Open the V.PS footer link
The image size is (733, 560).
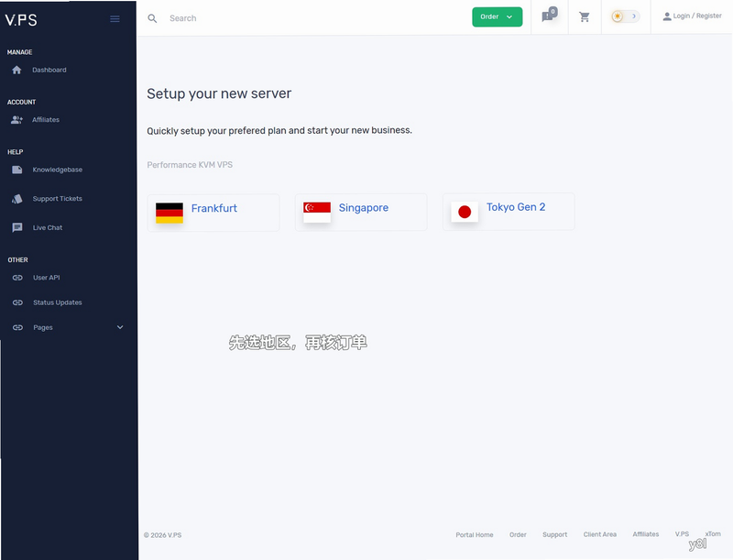coord(682,533)
